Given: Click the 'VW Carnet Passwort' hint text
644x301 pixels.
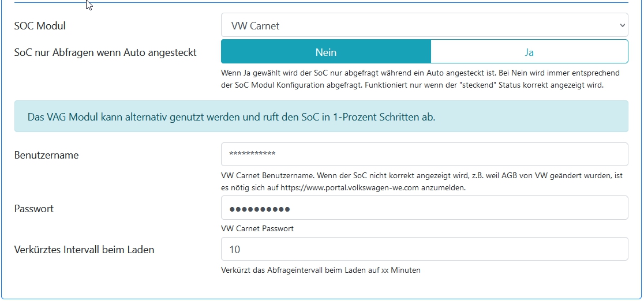Looking at the screenshot, I should [257, 229].
